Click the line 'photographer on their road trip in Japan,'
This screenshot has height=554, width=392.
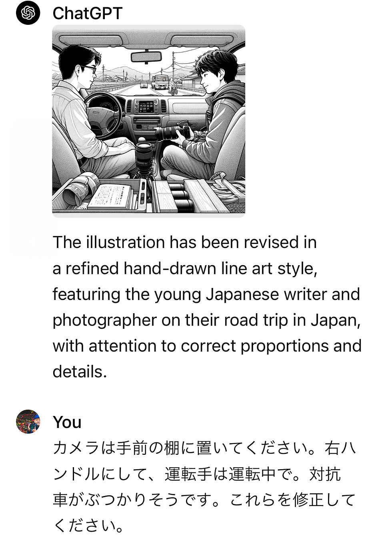pos(206,320)
